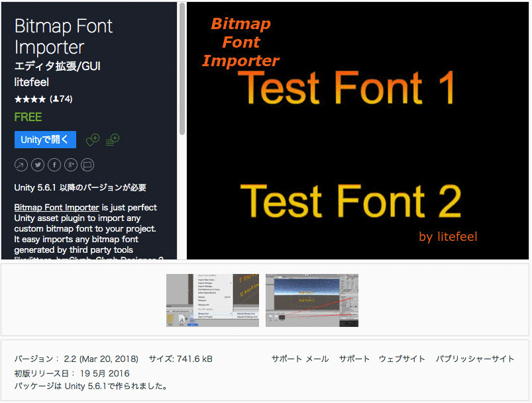Viewport: 532px width, 403px height.
Task: Add asset to wishlist heart icon
Action: tap(92, 140)
